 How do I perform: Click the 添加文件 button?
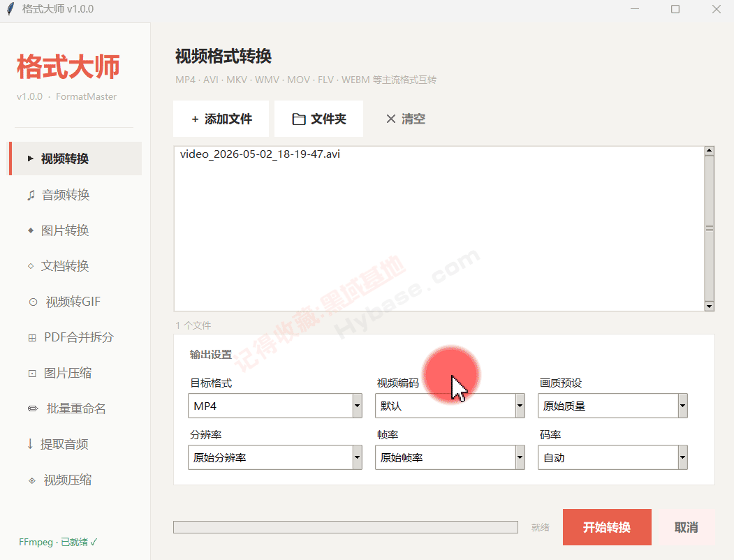[221, 119]
